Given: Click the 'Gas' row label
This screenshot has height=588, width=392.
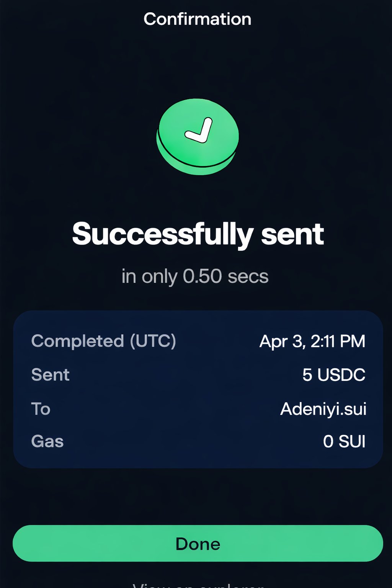Looking at the screenshot, I should click(47, 441).
